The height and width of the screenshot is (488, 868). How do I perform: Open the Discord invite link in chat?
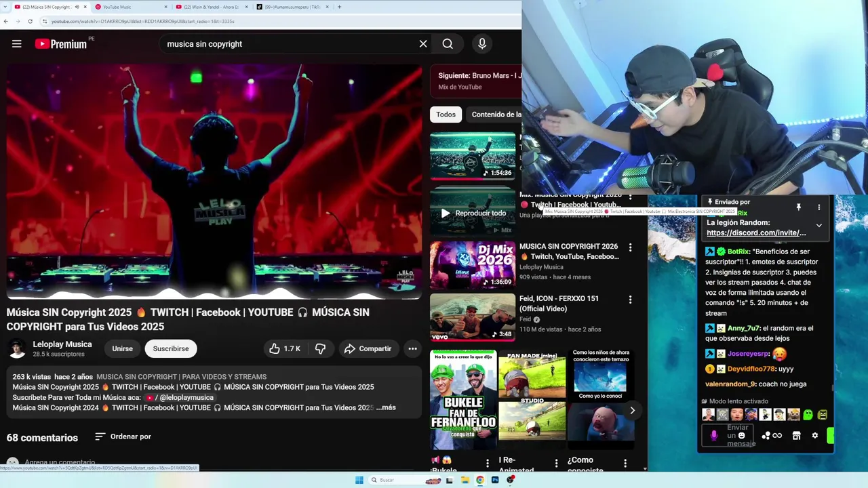756,232
